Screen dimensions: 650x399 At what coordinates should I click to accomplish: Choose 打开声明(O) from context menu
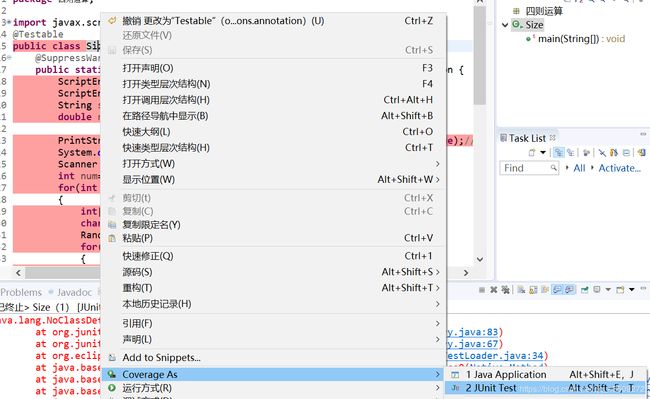pos(274,68)
